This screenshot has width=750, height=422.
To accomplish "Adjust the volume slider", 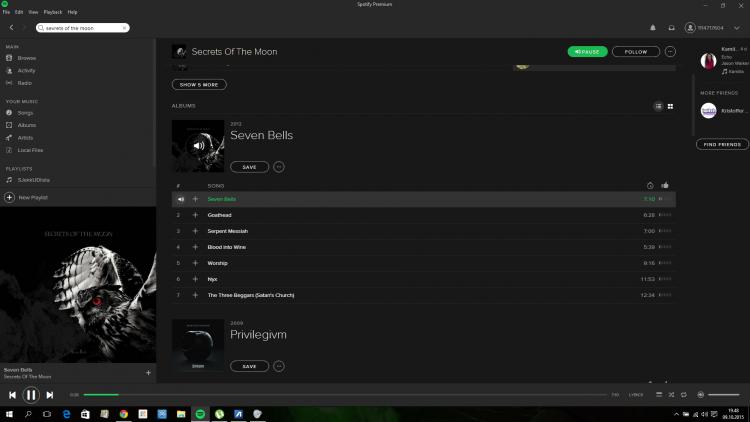I will pyautogui.click(x=724, y=395).
